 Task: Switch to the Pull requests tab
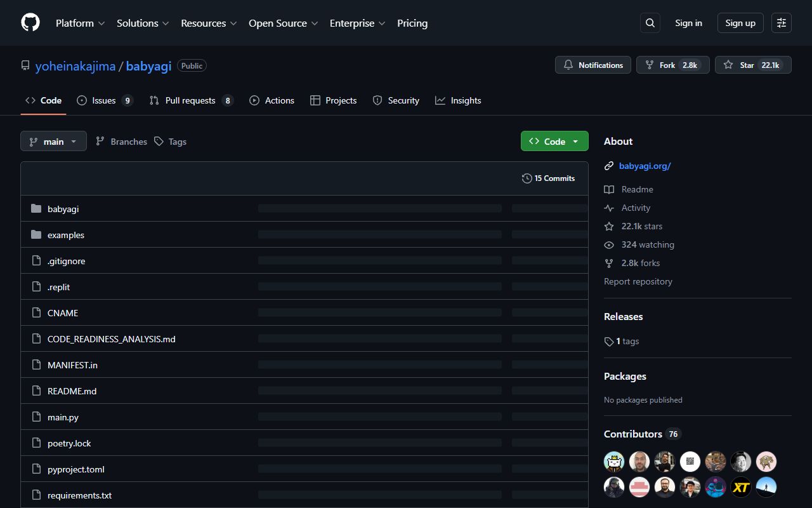190,100
